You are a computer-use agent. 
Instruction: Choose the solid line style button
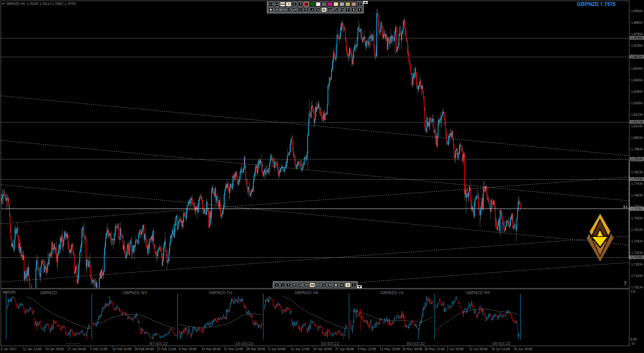click(283, 4)
